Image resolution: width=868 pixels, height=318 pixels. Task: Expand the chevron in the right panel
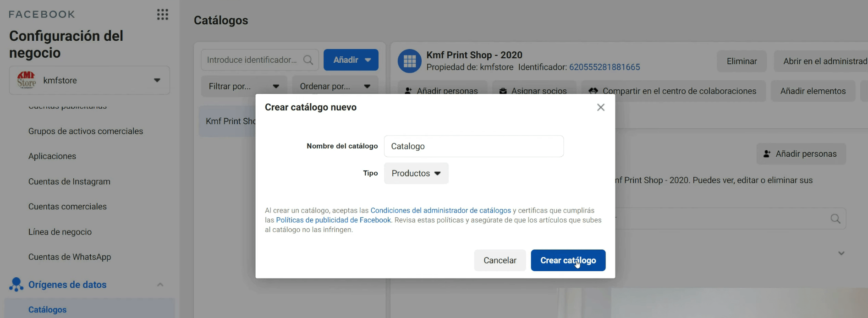pos(841,253)
